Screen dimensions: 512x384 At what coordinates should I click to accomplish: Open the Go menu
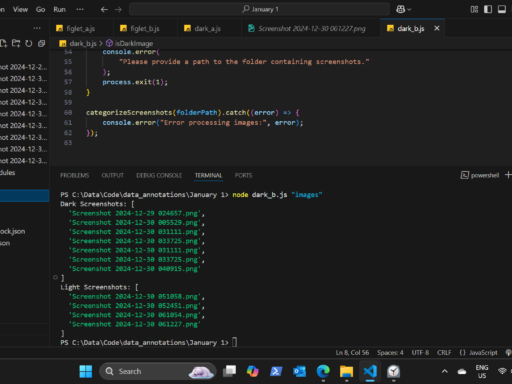tap(40, 9)
